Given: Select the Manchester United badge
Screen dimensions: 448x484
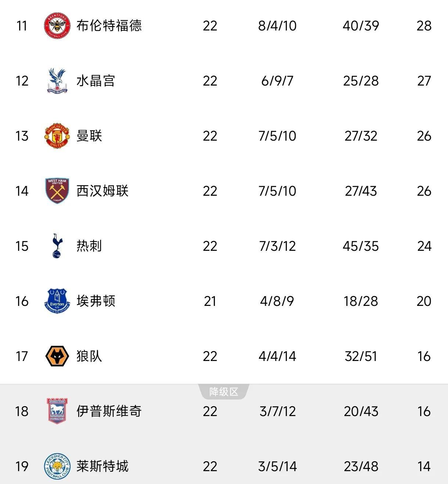Looking at the screenshot, I should (x=57, y=136).
